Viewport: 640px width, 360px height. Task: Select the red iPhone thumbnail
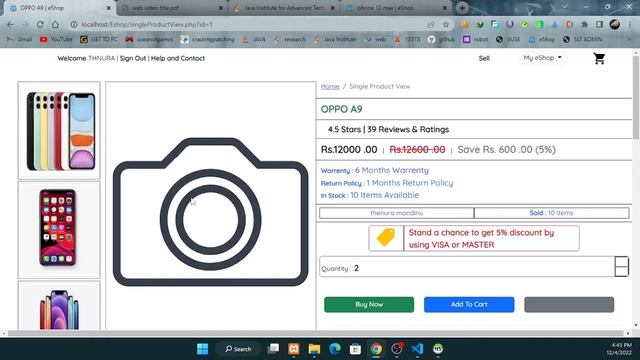[x=59, y=230]
